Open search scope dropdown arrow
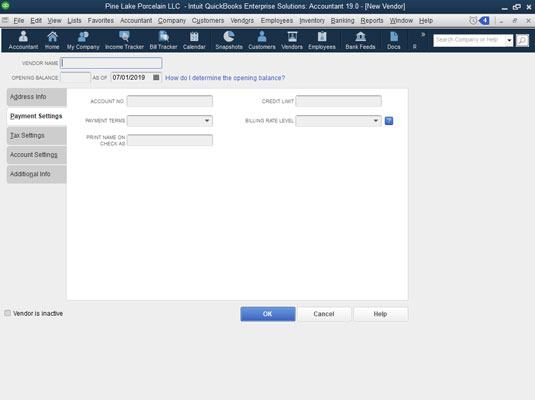Screen dimensions: 535x400 [509, 40]
